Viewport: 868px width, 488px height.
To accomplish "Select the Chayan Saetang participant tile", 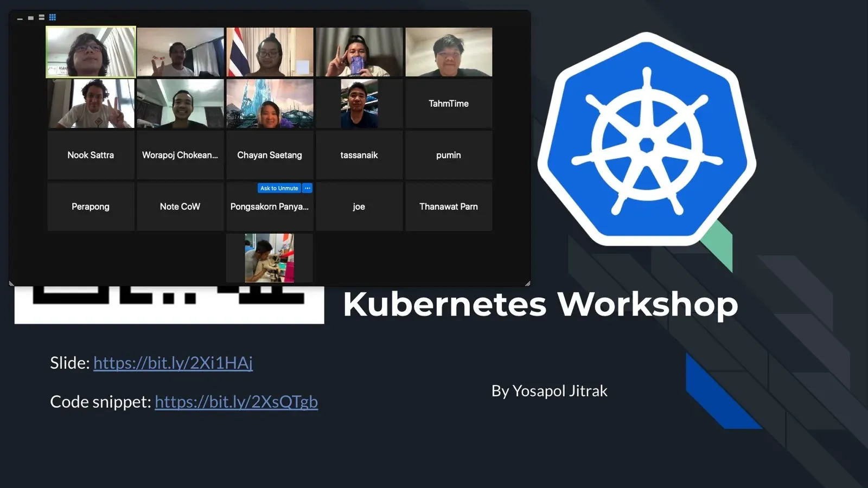I will pos(270,155).
